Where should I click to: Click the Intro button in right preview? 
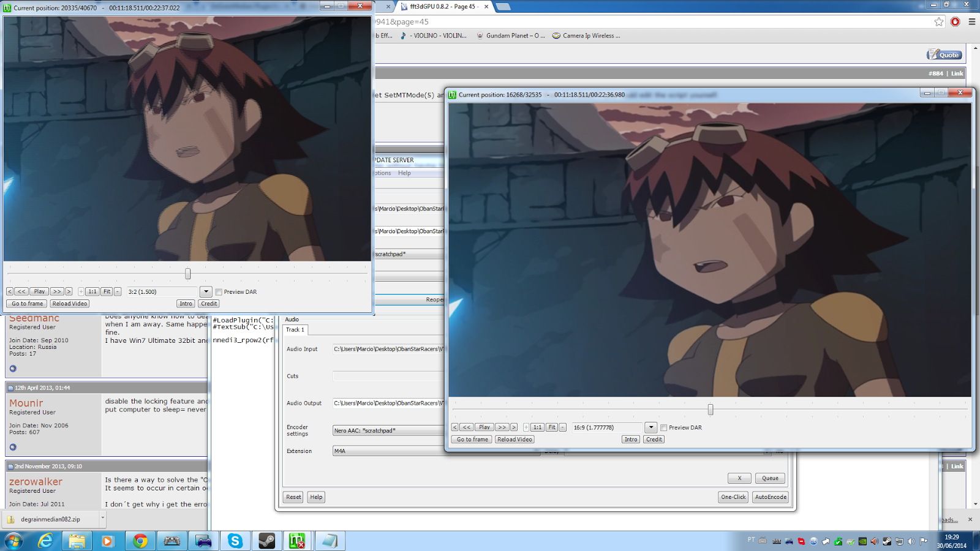click(631, 440)
